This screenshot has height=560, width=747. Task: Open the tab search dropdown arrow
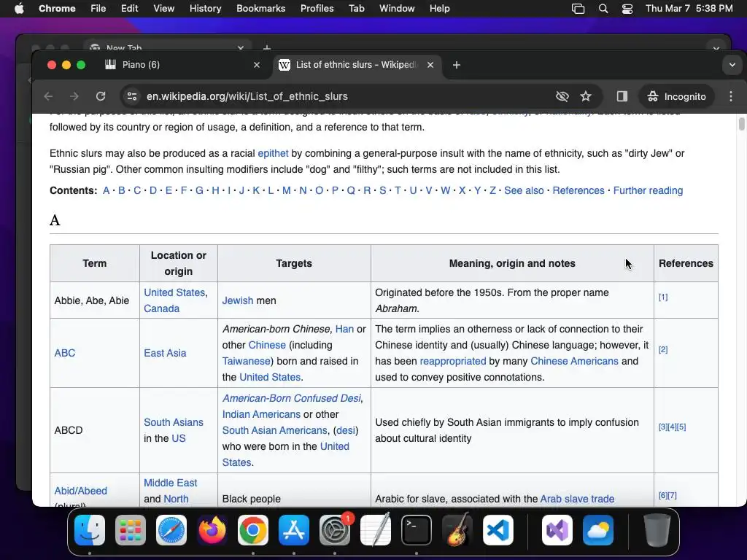pyautogui.click(x=732, y=65)
